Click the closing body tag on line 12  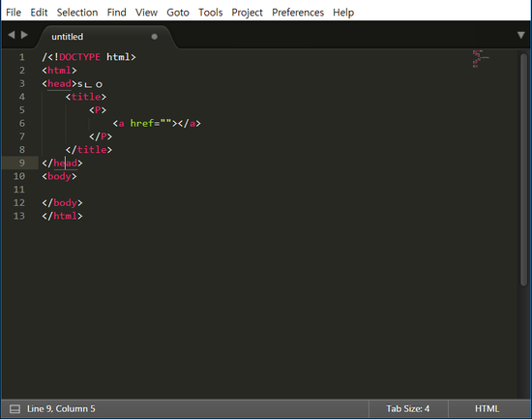(x=62, y=202)
